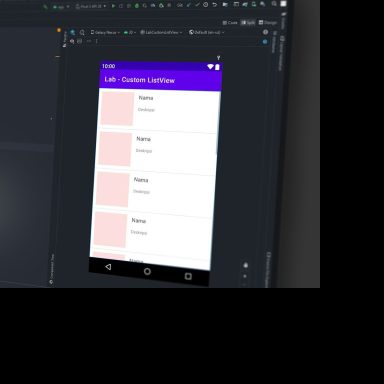Image resolution: width=384 pixels, height=384 pixels.
Task: Click the pink image placeholder in second row
Action: point(115,149)
